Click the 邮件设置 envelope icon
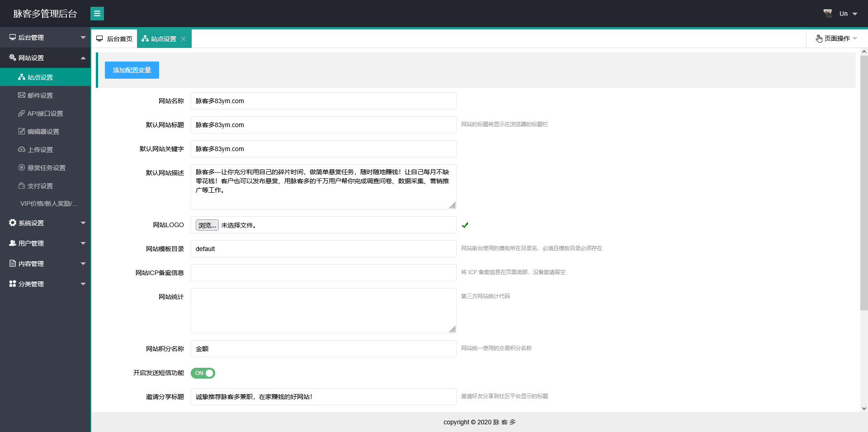Image resolution: width=868 pixels, height=432 pixels. point(21,95)
